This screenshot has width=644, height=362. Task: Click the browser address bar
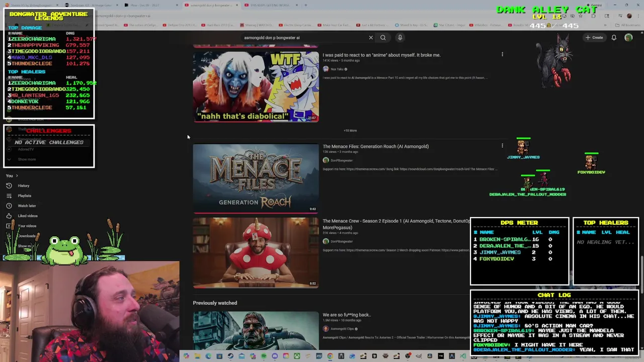tap(322, 16)
